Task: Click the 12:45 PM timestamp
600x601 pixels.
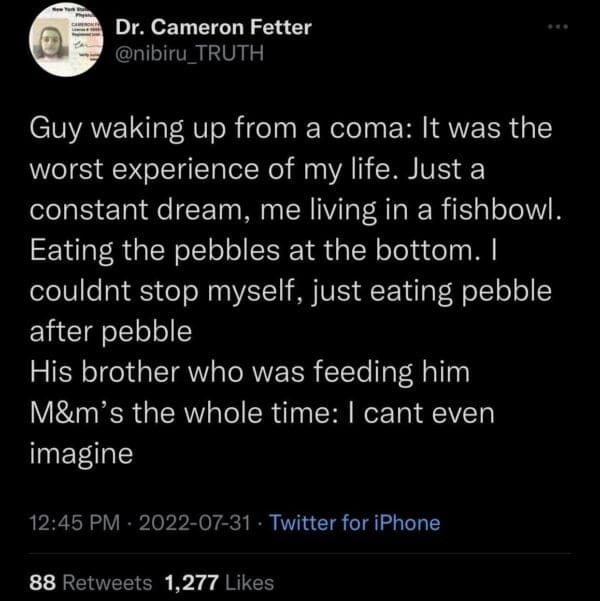Action: coord(72,522)
